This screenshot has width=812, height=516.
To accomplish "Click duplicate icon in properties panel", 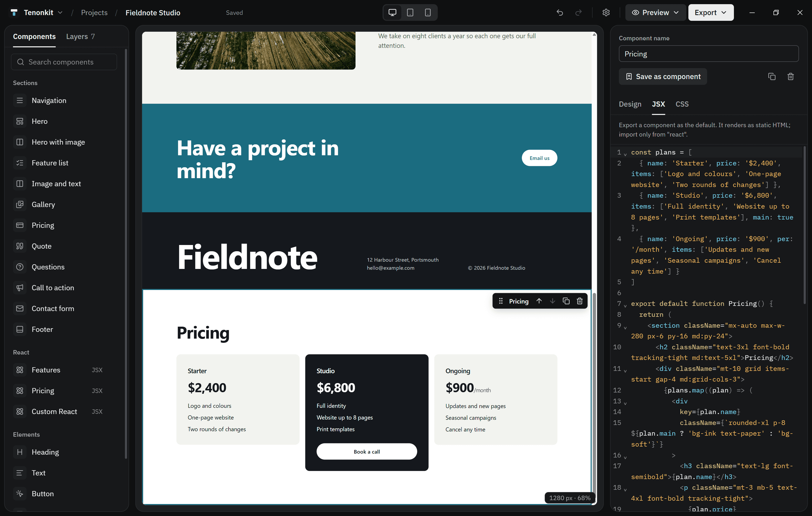I will [772, 76].
